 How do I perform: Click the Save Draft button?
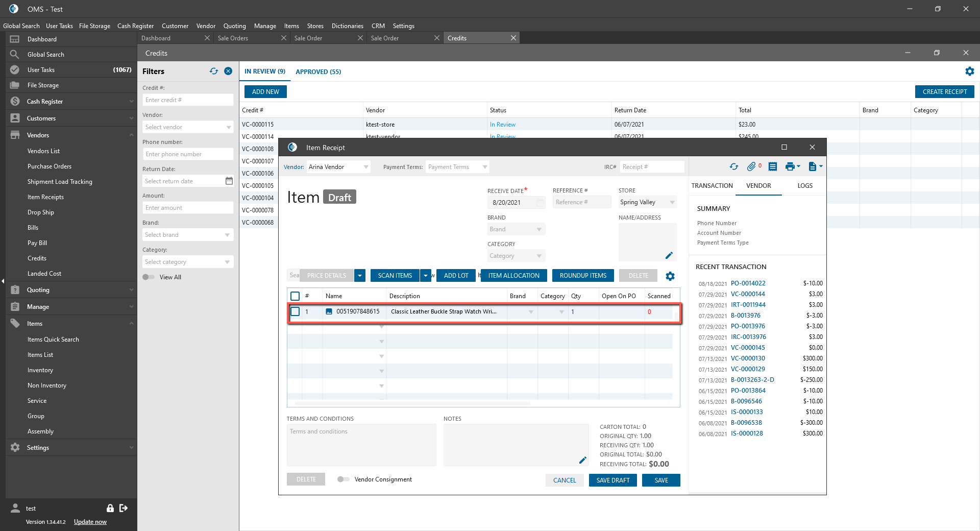[612, 480]
